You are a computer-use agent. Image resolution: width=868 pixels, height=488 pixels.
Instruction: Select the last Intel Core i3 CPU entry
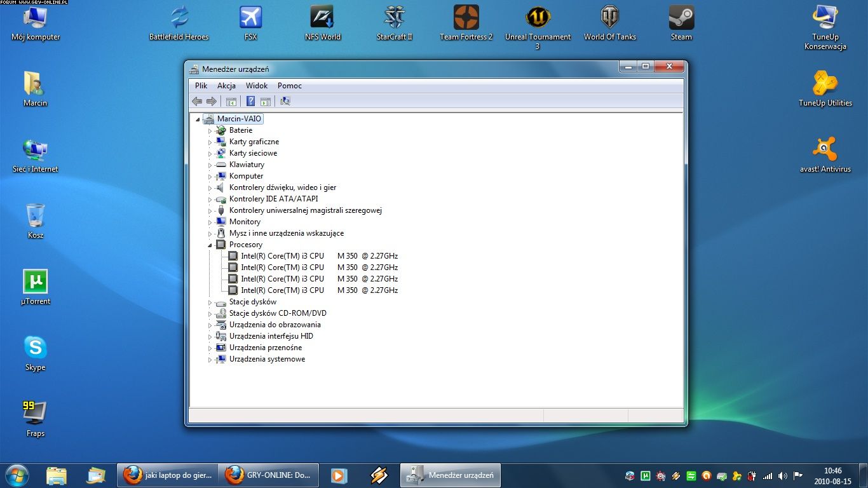coord(319,290)
